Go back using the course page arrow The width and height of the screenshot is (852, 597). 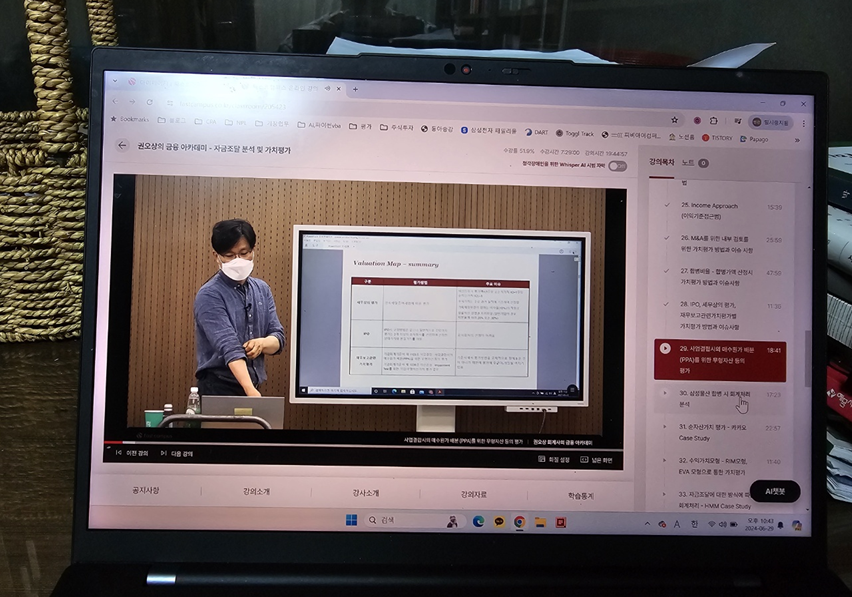pos(122,146)
